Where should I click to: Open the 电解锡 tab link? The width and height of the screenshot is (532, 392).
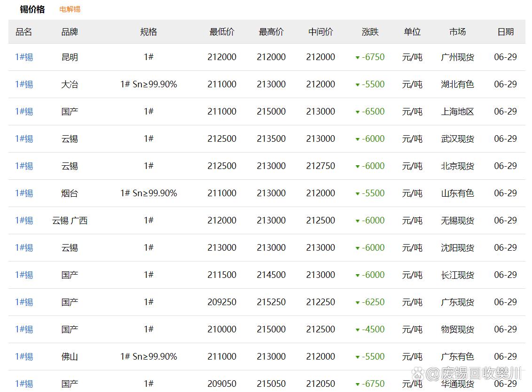point(70,9)
